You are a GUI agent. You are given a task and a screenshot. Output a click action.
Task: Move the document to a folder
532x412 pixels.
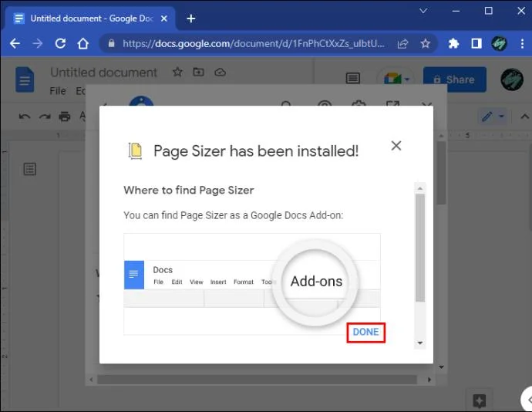198,72
